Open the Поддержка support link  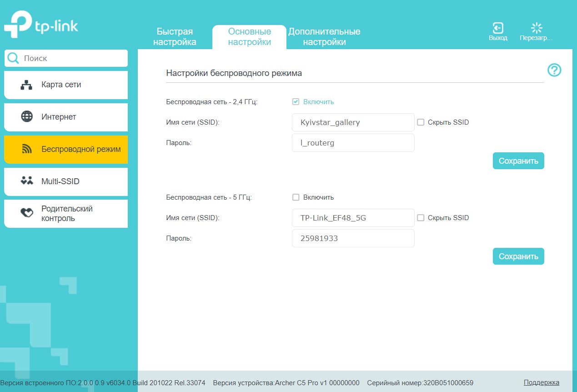point(541,382)
